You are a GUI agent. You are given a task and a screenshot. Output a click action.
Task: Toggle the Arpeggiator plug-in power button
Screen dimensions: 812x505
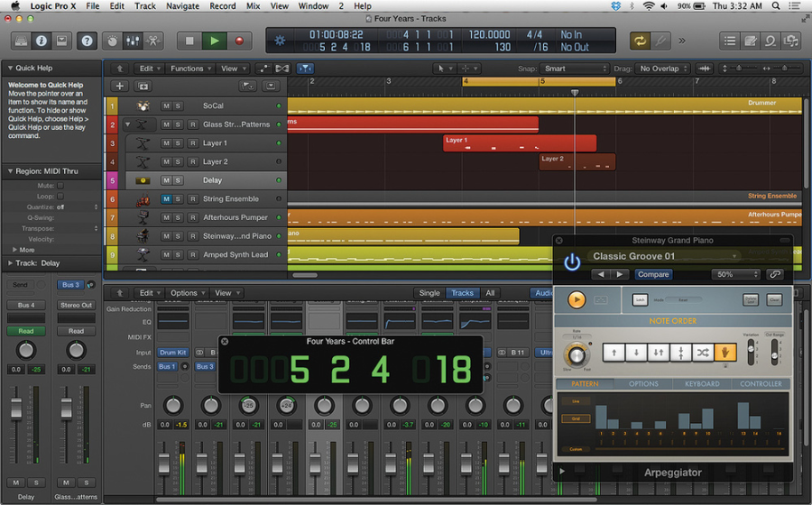click(x=572, y=262)
